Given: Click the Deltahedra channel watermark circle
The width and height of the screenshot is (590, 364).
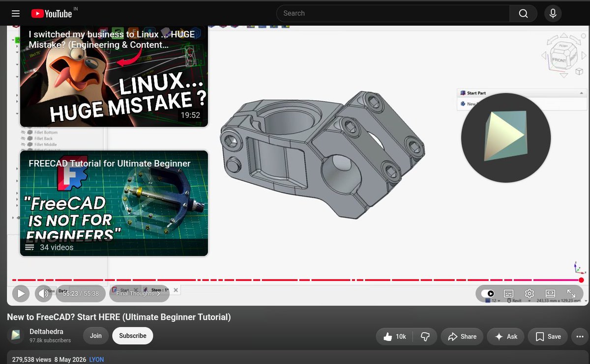Looking at the screenshot, I should coord(506,138).
